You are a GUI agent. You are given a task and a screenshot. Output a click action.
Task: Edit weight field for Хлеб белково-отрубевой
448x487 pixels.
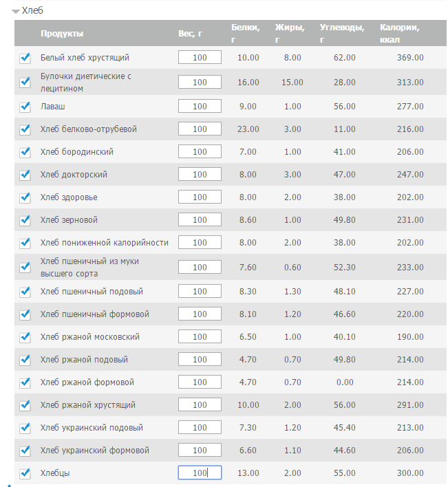(200, 129)
